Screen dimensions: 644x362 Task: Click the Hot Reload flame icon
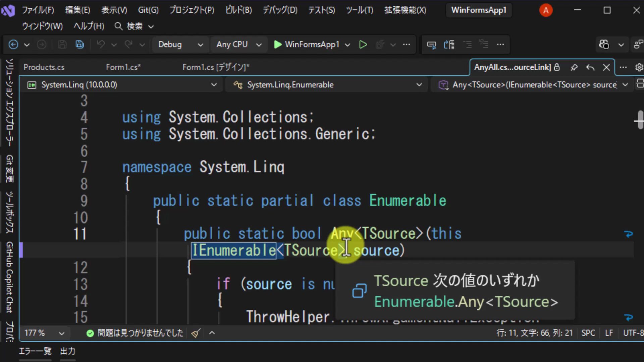tap(380, 44)
